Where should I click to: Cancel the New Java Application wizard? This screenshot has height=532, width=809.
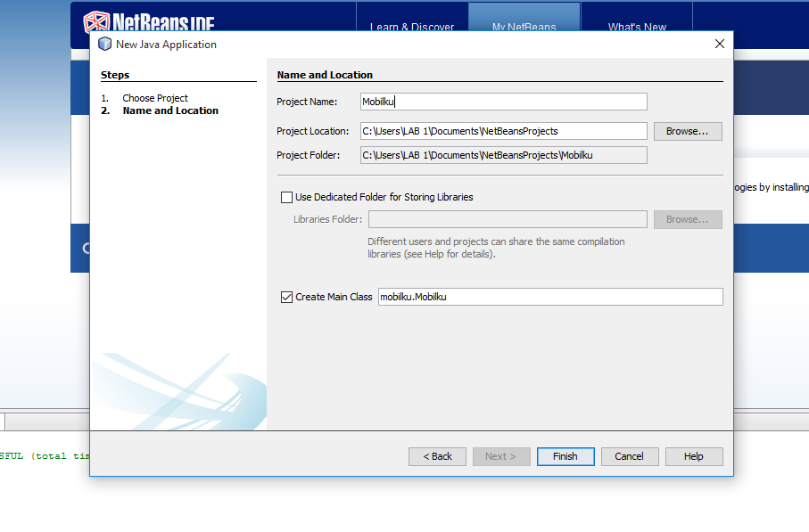tap(630, 456)
